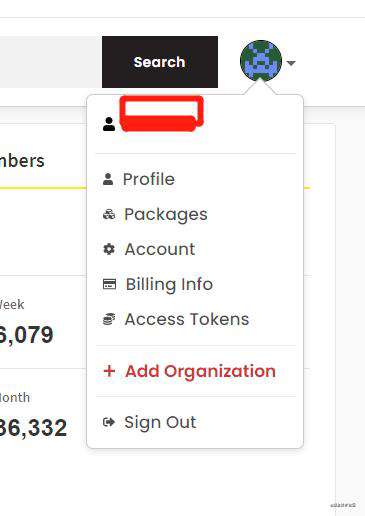The image size is (365, 516).
Task: Click Add Organization link
Action: point(200,371)
